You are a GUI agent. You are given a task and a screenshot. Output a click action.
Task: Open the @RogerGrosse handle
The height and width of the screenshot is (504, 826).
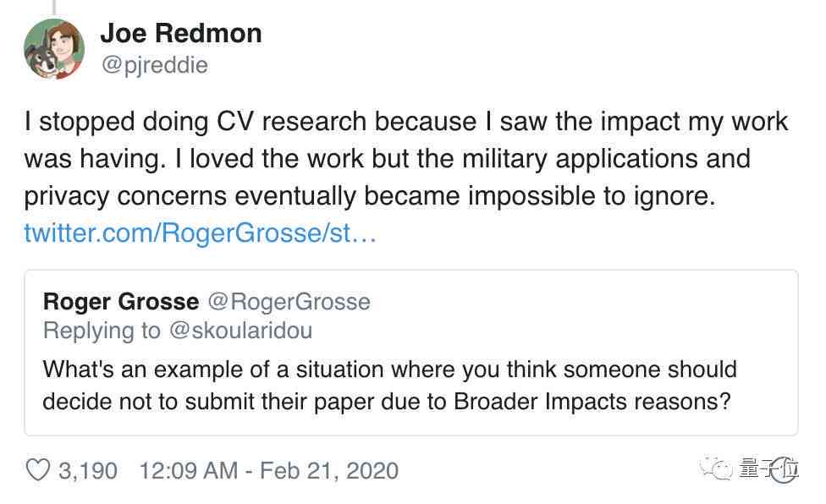pyautogui.click(x=289, y=301)
